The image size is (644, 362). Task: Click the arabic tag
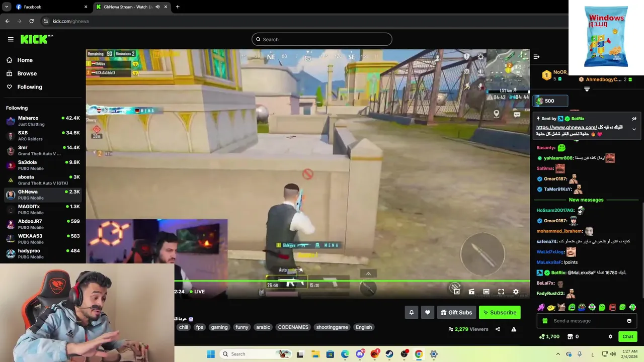click(263, 327)
